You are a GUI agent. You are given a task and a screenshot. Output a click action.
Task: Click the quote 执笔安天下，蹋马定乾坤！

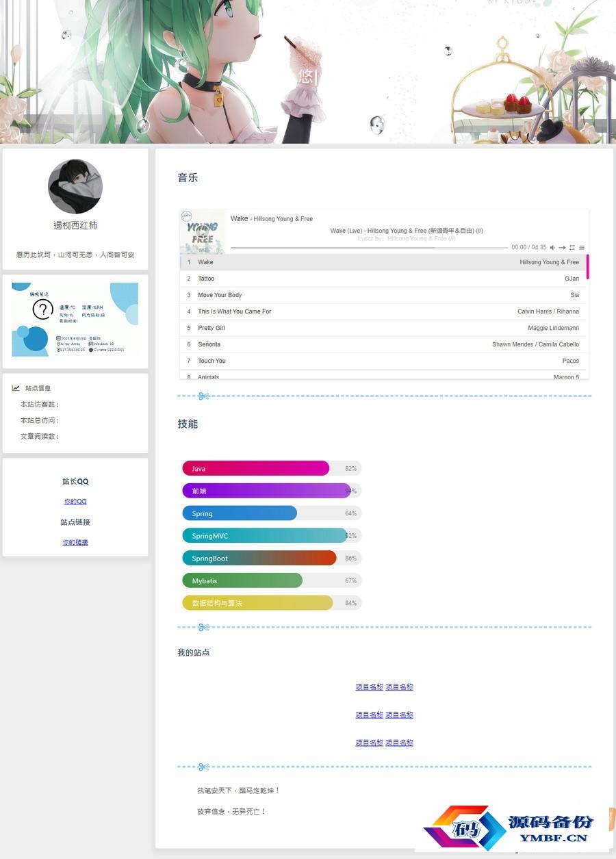click(239, 791)
